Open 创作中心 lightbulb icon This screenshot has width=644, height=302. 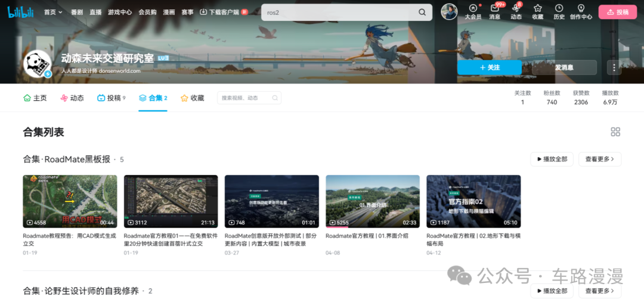pos(581,12)
